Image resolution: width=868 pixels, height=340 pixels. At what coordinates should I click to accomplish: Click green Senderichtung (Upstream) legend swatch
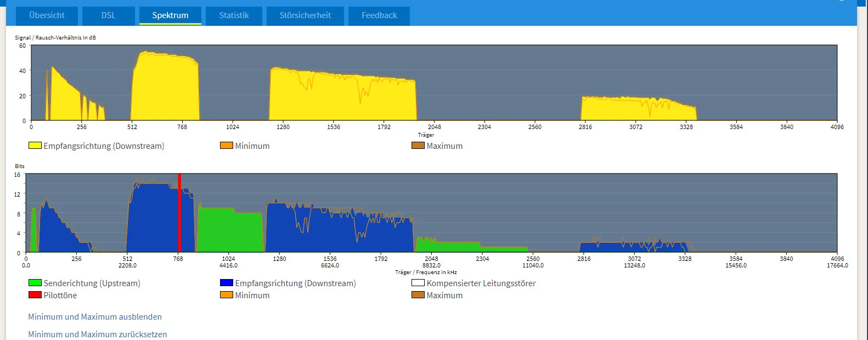(35, 283)
